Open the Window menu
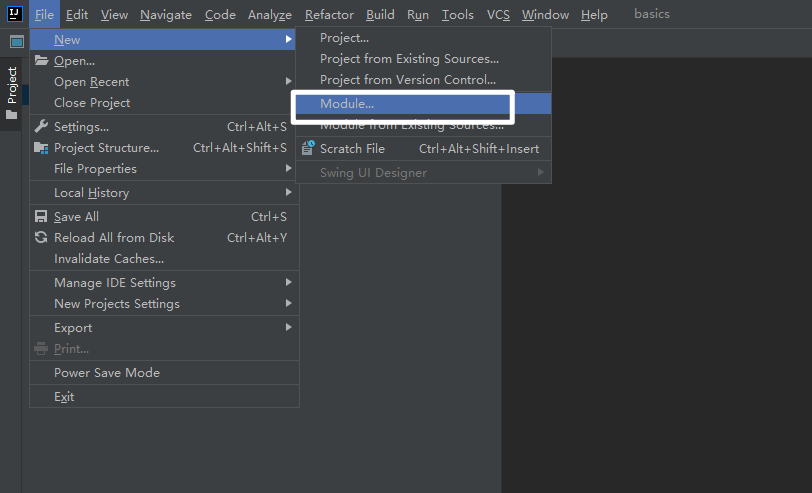Viewport: 812px width, 493px height. [x=545, y=14]
